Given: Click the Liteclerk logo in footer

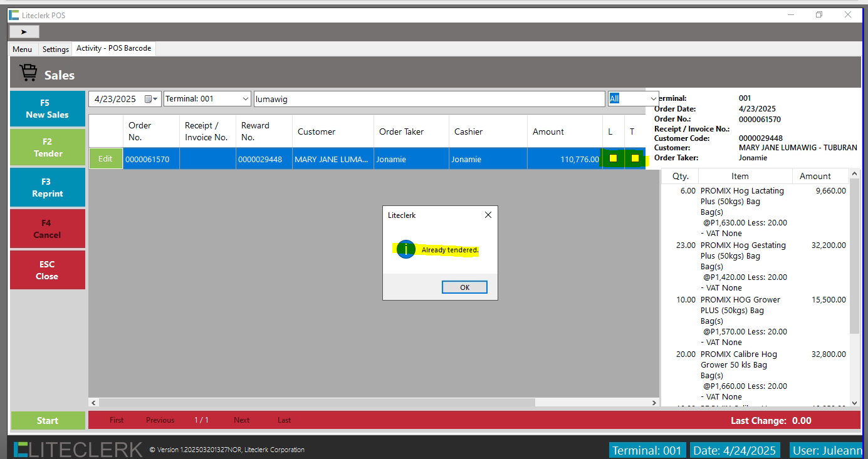Looking at the screenshot, I should click(x=78, y=449).
